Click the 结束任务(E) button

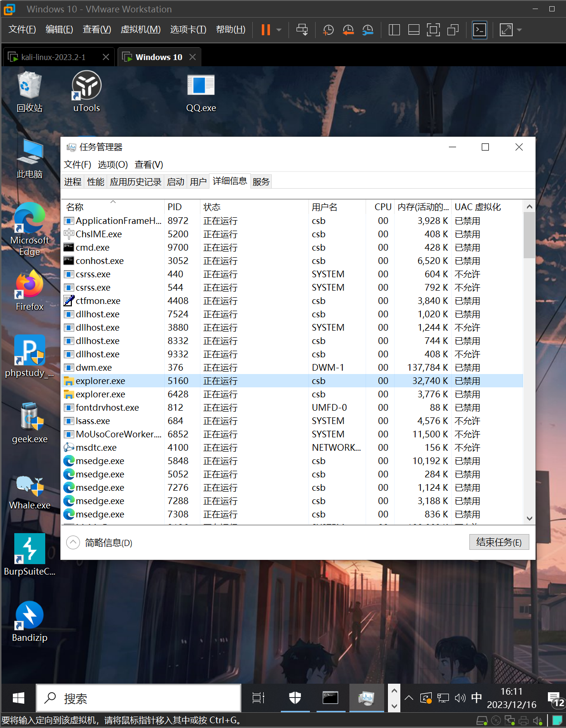click(499, 542)
